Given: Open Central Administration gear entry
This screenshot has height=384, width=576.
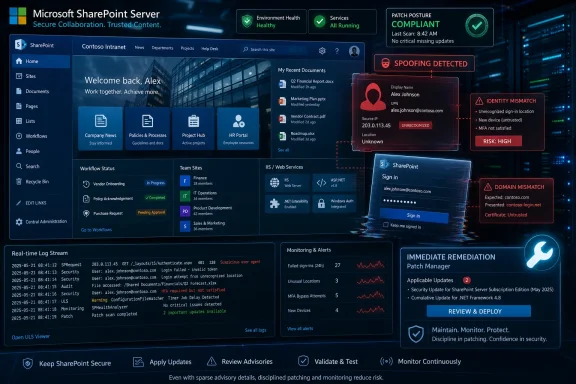Looking at the screenshot, I should (x=41, y=222).
